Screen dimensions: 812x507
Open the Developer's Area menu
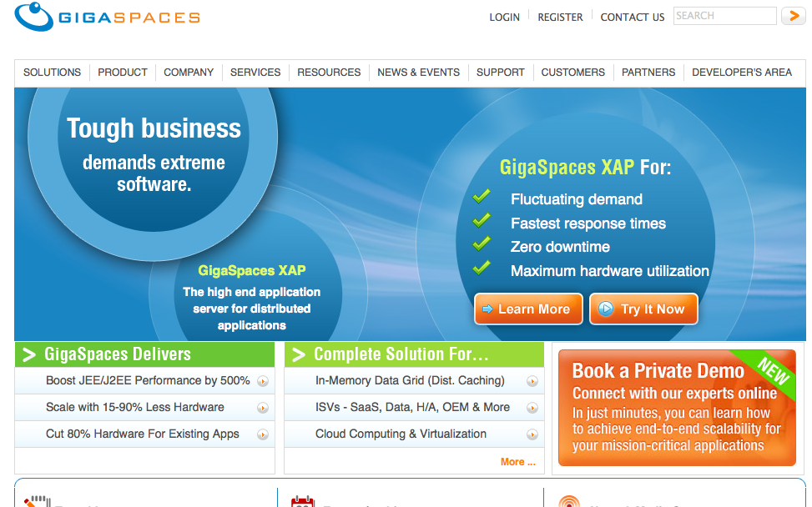click(742, 73)
